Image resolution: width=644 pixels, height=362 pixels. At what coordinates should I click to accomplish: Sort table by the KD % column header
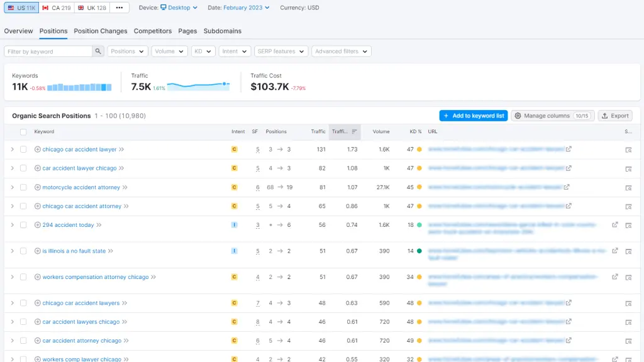(x=416, y=132)
